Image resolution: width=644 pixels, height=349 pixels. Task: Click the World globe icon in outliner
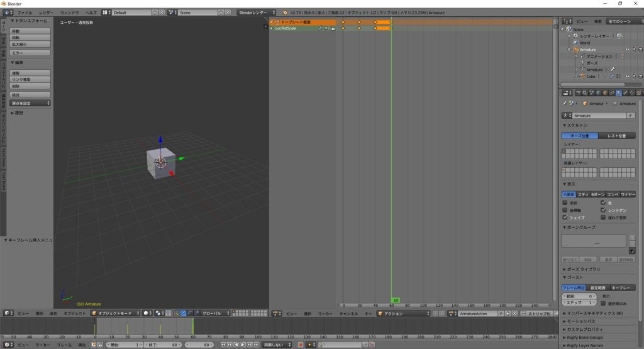(576, 43)
